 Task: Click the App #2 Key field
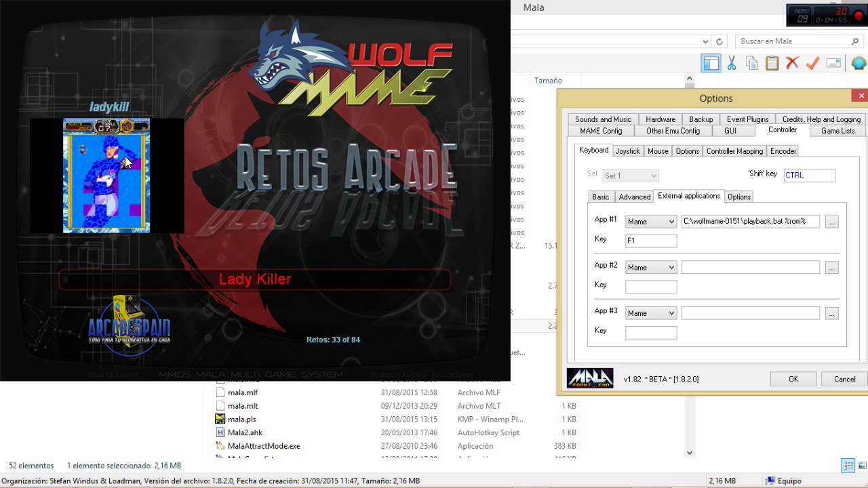coord(651,287)
